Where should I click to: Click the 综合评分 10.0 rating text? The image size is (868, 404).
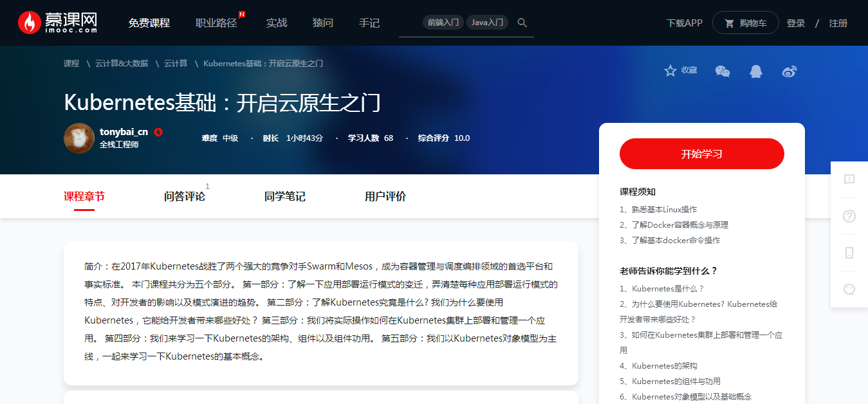coord(444,138)
